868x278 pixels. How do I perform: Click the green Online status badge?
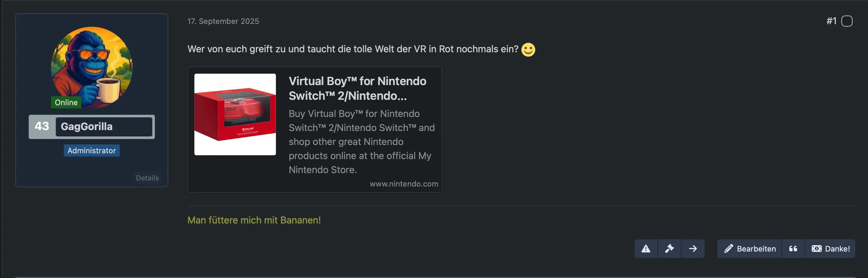(x=66, y=102)
